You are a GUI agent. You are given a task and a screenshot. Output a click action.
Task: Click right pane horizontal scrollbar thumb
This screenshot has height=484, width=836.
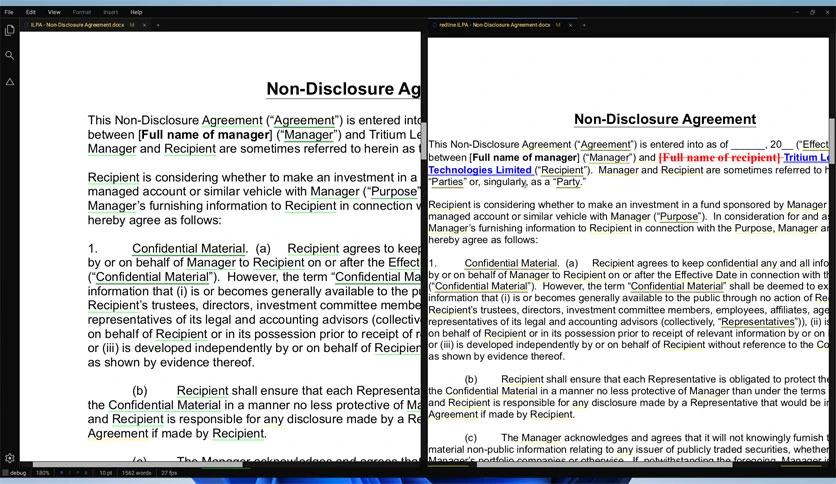pos(604,465)
